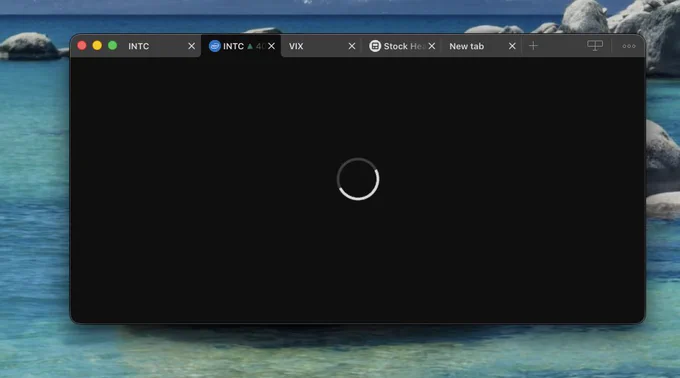Select the INTC tab with blue Intel icon
The image size is (680, 378).
pyautogui.click(x=241, y=46)
